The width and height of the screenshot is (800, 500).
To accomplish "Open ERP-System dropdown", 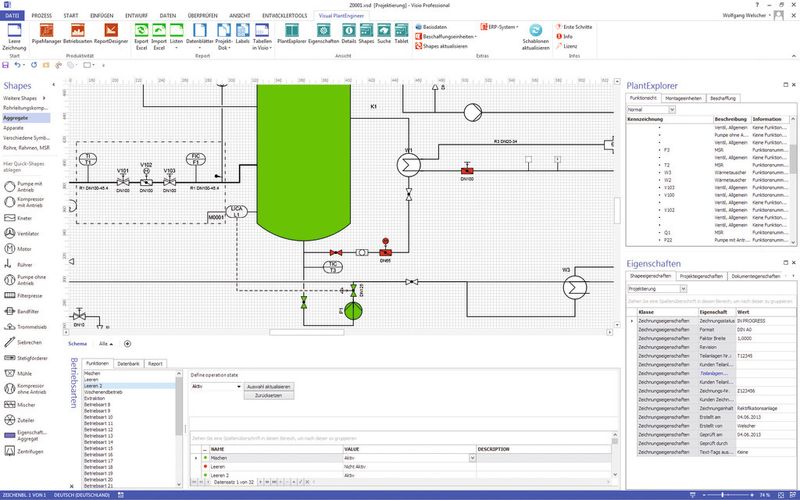I will (x=499, y=27).
